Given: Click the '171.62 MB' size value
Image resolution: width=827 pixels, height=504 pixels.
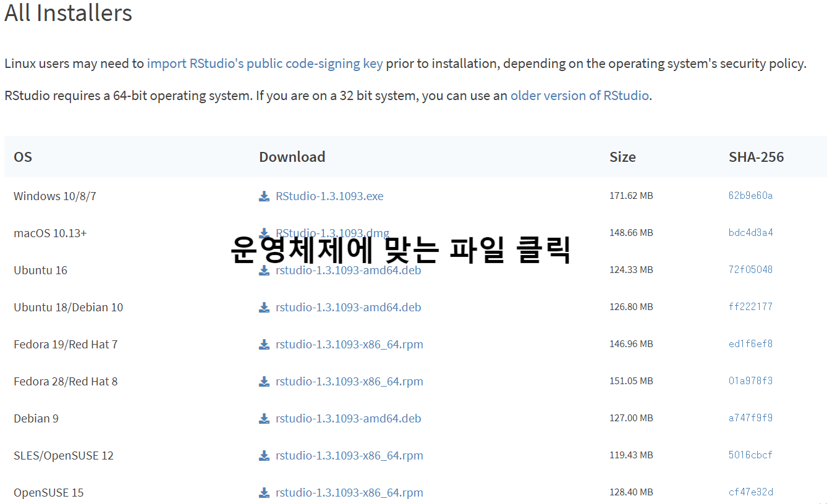Looking at the screenshot, I should click(x=631, y=196).
